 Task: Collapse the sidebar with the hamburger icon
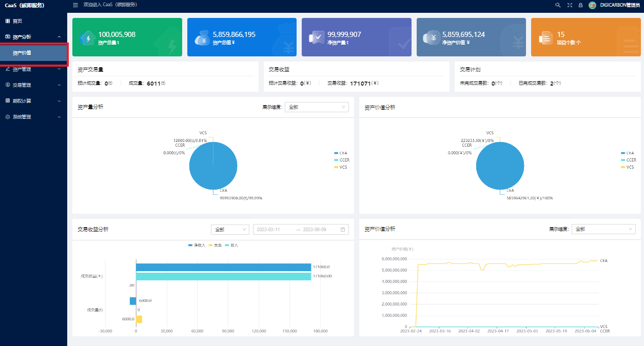pyautogui.click(x=75, y=5)
